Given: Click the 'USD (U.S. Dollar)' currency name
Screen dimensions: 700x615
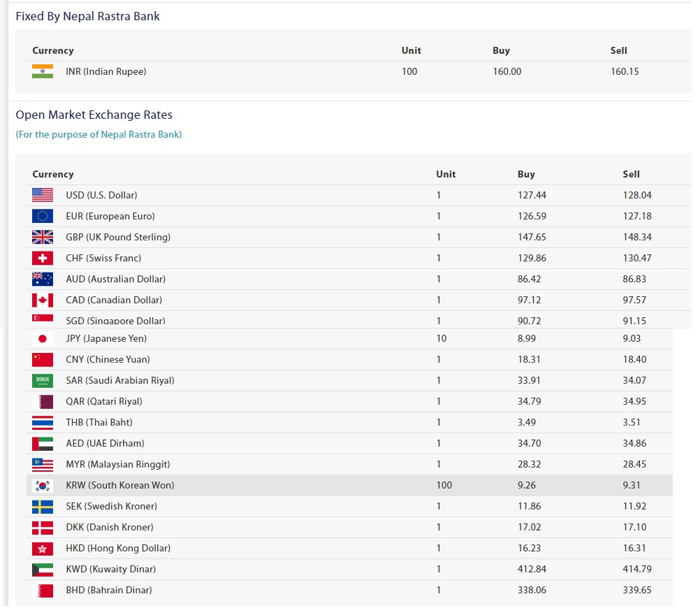Looking at the screenshot, I should click(x=101, y=195).
